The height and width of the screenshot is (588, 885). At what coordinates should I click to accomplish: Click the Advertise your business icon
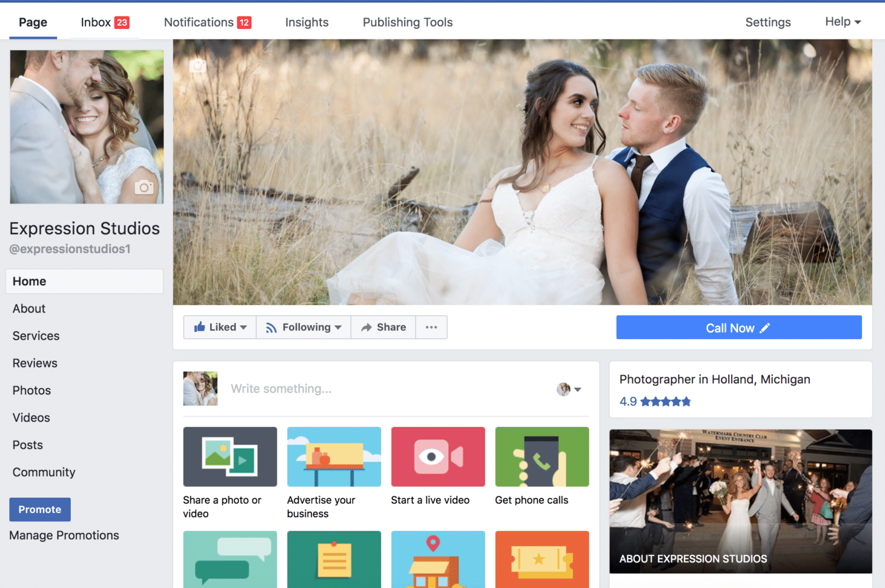(334, 457)
